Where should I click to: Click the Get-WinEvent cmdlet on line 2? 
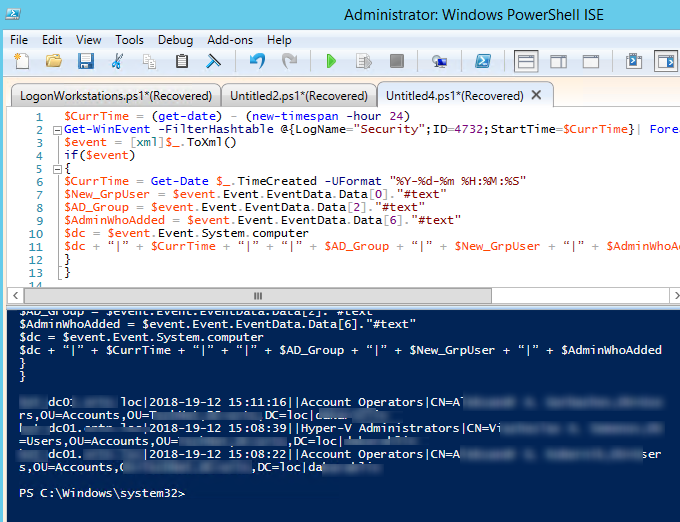click(107, 129)
